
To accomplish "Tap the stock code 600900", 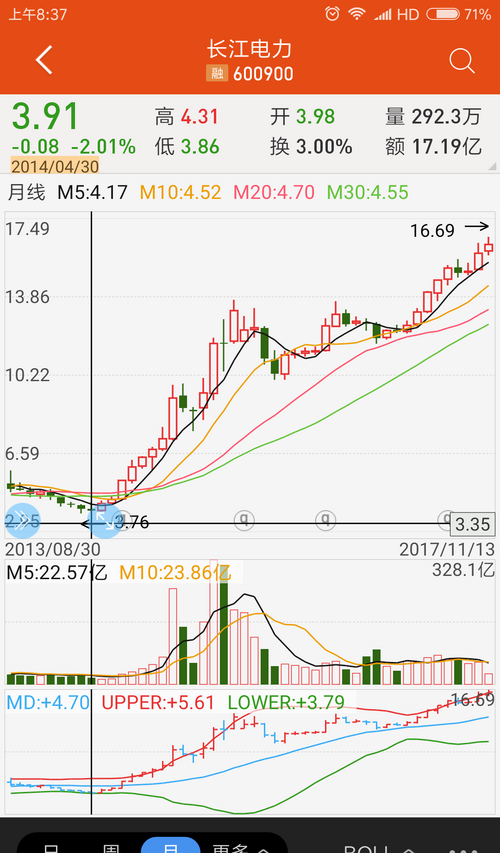I will pos(263,73).
